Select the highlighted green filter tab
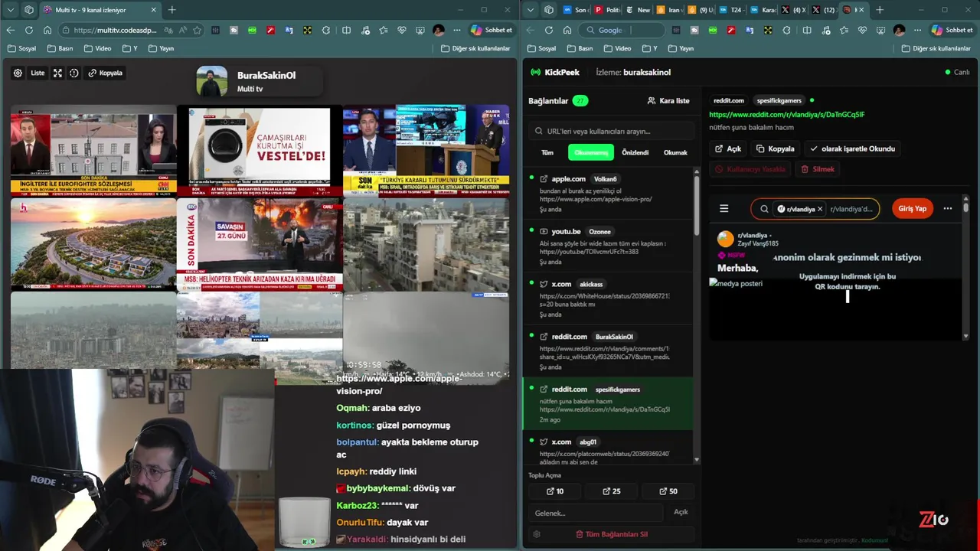Image resolution: width=980 pixels, height=551 pixels. click(x=591, y=152)
